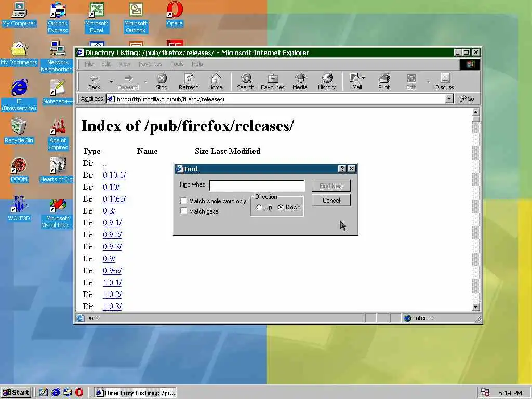Open the Help menu

click(x=197, y=64)
